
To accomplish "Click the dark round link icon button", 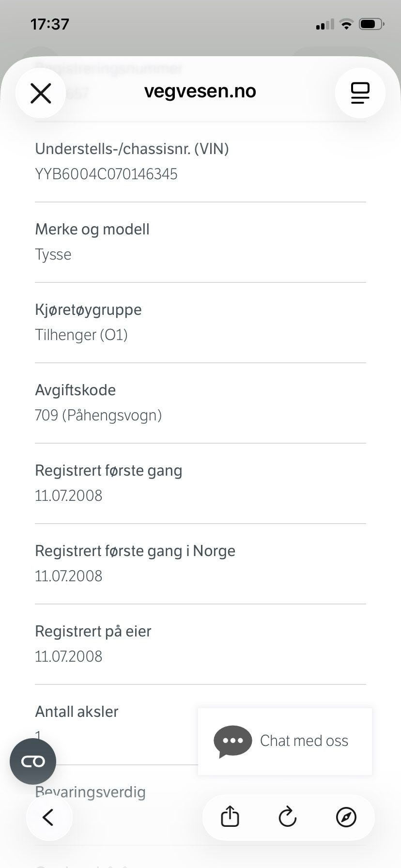I will click(x=33, y=761).
